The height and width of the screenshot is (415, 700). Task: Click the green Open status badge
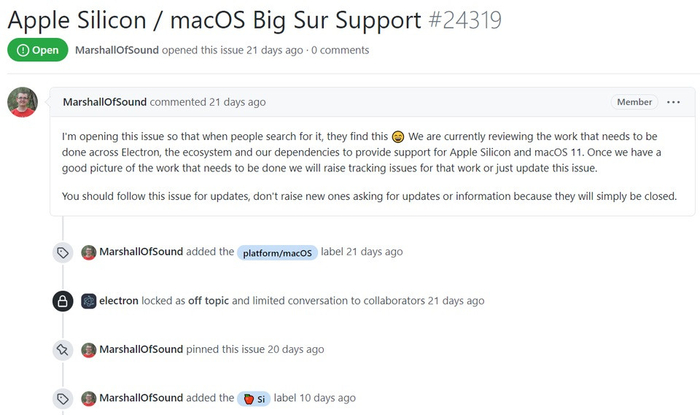pos(37,50)
